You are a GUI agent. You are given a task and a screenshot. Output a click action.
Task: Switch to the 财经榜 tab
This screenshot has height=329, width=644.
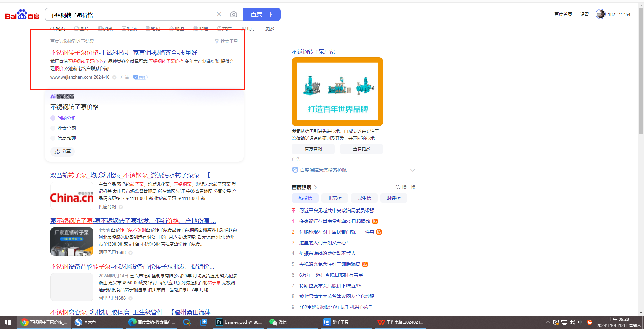pyautogui.click(x=393, y=198)
